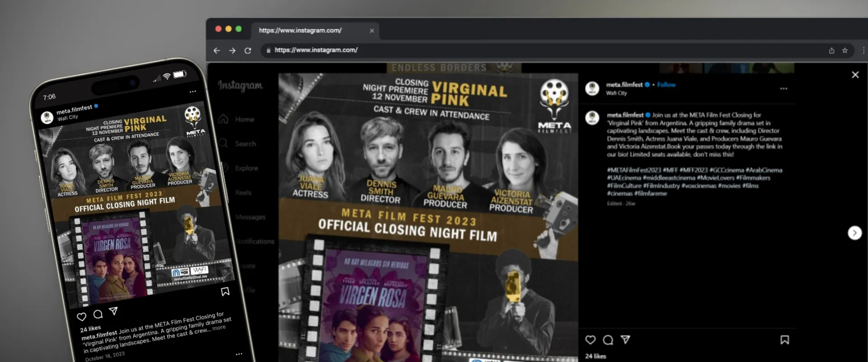The height and width of the screenshot is (362, 868).
Task: Click the browser forward arrow
Action: pyautogui.click(x=232, y=51)
